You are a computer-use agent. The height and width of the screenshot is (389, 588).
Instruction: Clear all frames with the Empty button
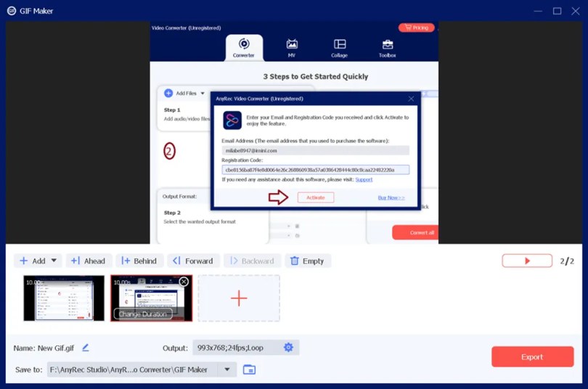pyautogui.click(x=308, y=261)
